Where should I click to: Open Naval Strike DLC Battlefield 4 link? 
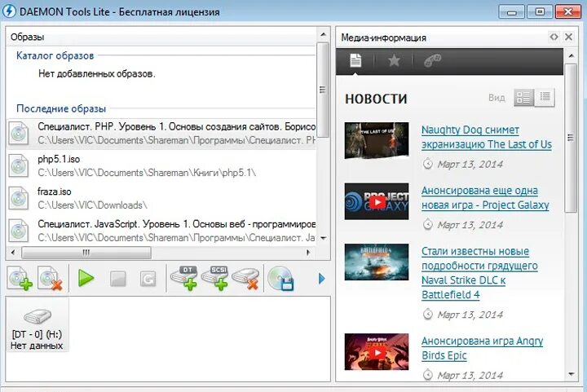[479, 273]
